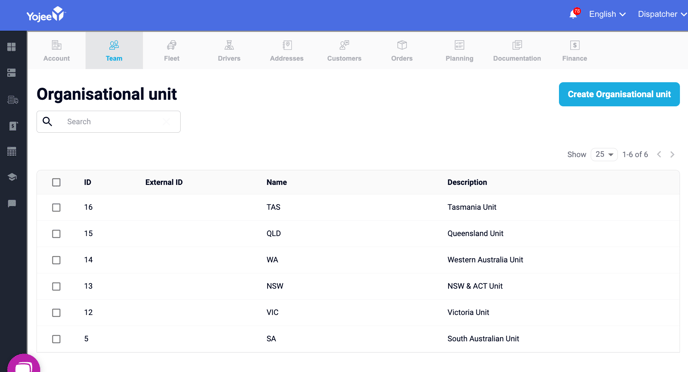Tick the checkbox for TAS row
The image size is (688, 372).
56,207
